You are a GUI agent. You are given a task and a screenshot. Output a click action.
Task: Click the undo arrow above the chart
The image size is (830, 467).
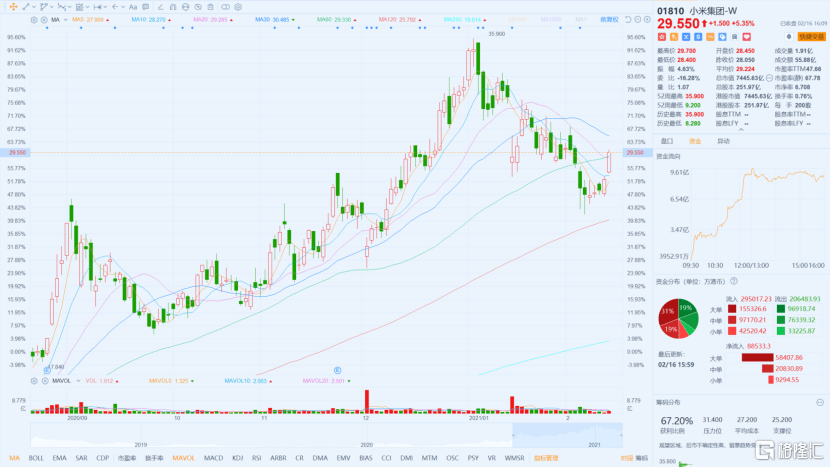(x=628, y=20)
